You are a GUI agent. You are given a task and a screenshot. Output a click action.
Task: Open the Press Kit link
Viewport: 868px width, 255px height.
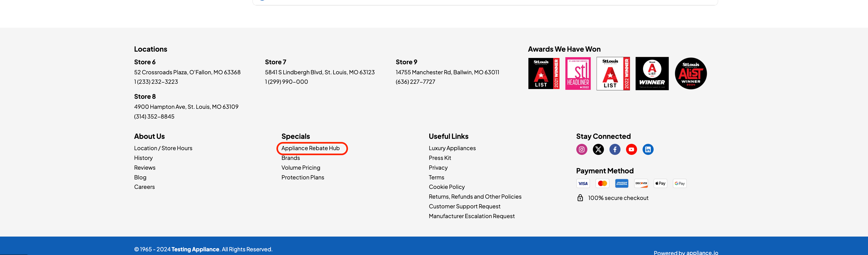point(440,158)
